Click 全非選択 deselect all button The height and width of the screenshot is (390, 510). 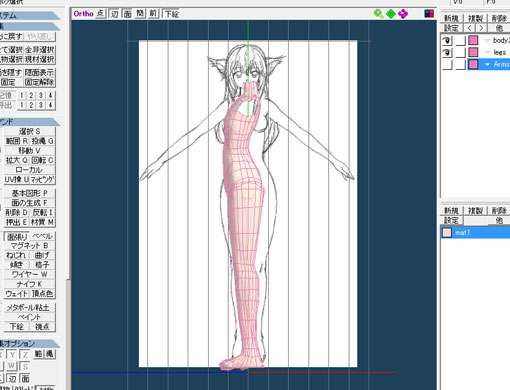(x=40, y=50)
